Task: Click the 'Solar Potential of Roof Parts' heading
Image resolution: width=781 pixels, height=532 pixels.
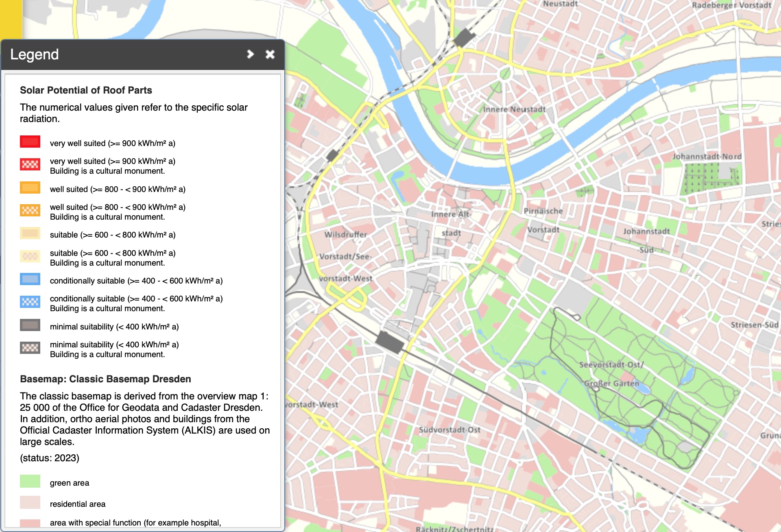Action: pyautogui.click(x=86, y=90)
